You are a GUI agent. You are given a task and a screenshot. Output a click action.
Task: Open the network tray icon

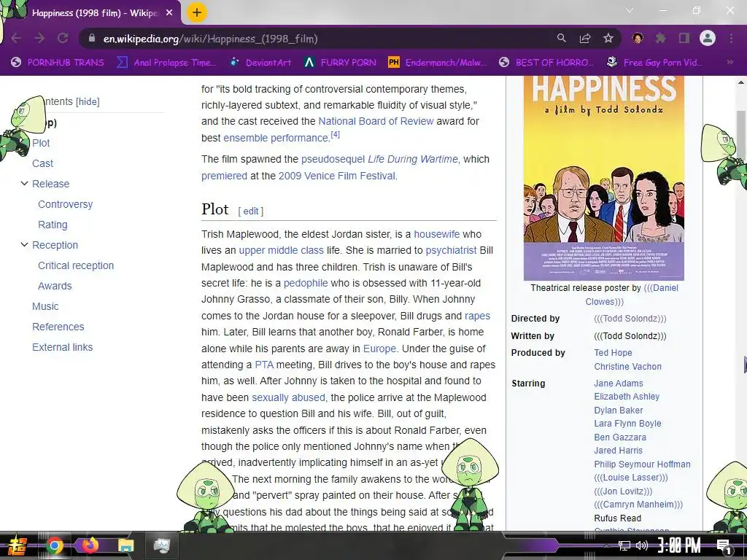pyautogui.click(x=624, y=545)
